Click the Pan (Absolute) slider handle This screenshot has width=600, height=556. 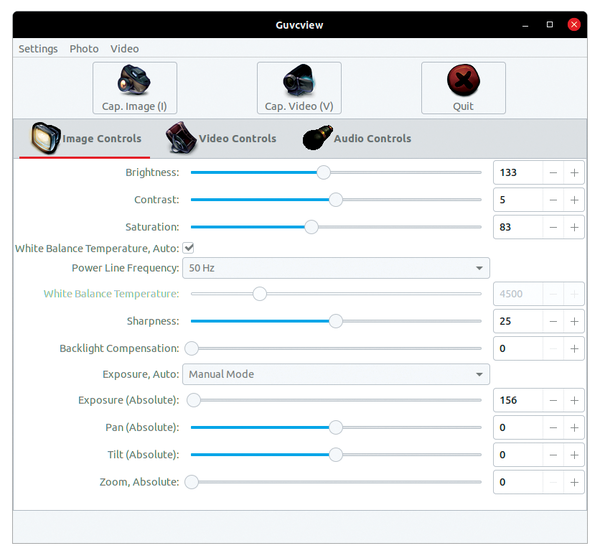[x=336, y=427]
